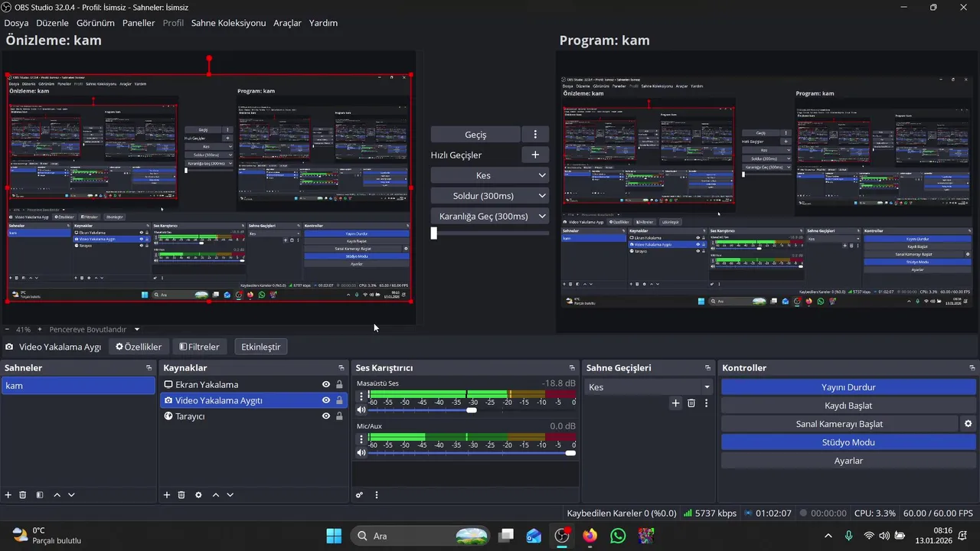The height and width of the screenshot is (551, 980).
Task: Open the Dosya menu
Action: point(16,23)
